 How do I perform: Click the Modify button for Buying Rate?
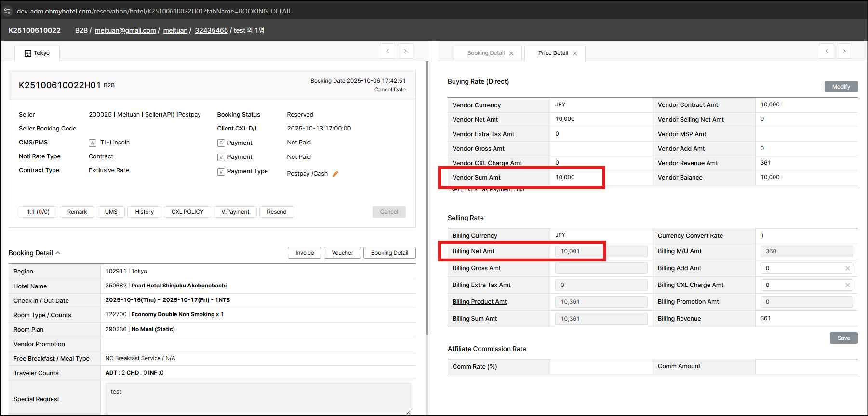(x=841, y=87)
